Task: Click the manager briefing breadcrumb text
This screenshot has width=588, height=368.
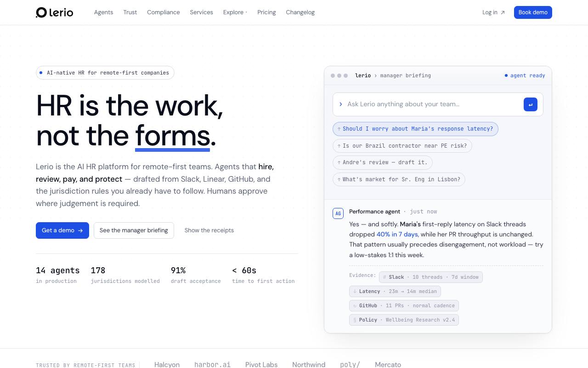Action: coord(406,75)
